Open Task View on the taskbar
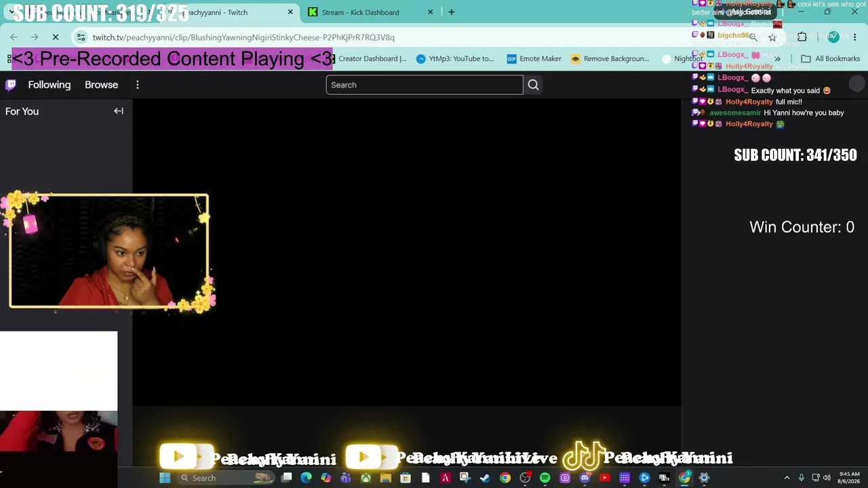The height and width of the screenshot is (488, 868). tap(287, 478)
